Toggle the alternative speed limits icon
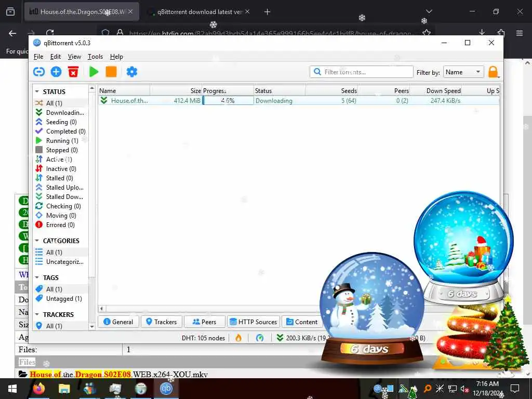Viewport: 532px width, 399px height. tap(260, 338)
